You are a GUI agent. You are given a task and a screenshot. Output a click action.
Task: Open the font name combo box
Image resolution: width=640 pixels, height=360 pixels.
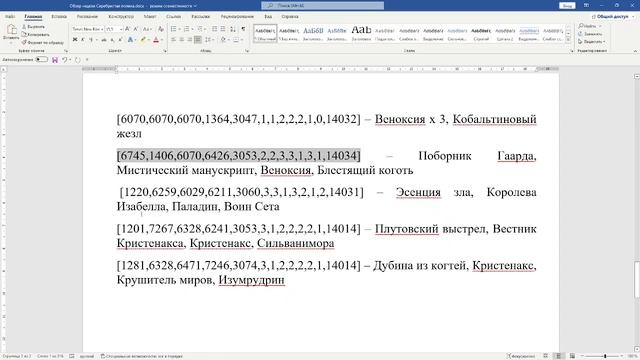pos(88,29)
